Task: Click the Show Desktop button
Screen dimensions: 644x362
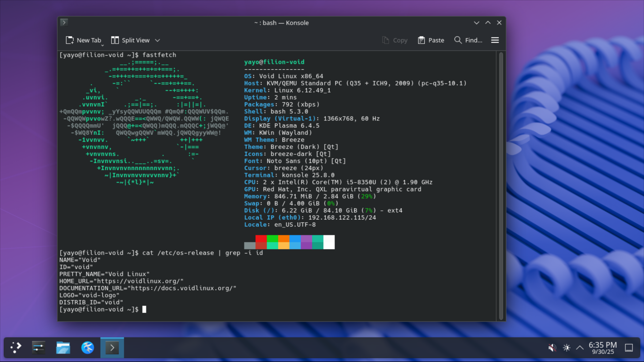Action: [629, 348]
